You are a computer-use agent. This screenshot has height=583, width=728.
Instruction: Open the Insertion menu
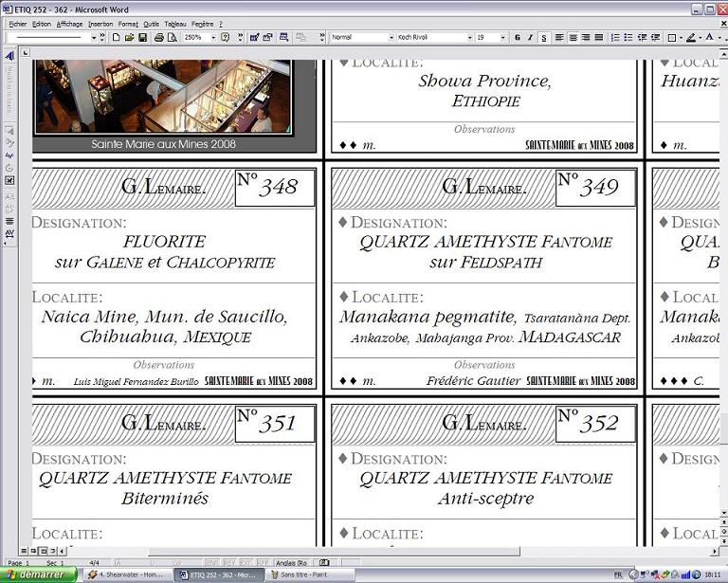[100, 24]
